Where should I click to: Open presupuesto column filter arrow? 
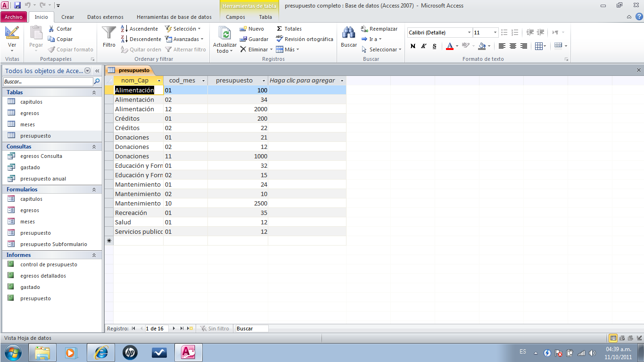click(263, 81)
